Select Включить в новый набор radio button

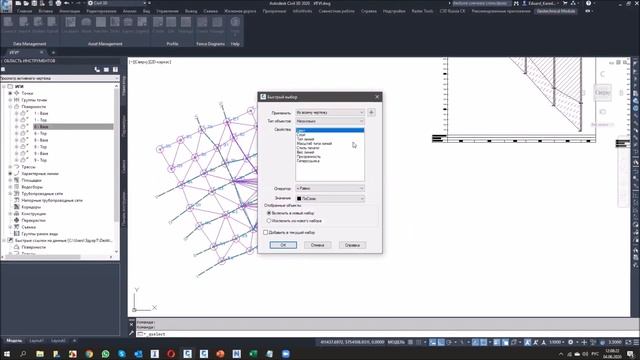[269, 213]
